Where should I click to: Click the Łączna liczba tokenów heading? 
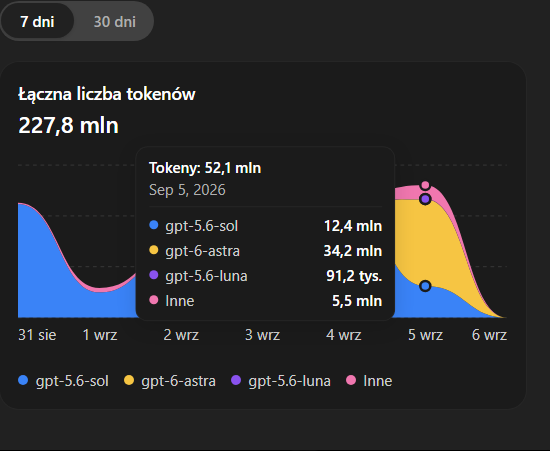107,94
